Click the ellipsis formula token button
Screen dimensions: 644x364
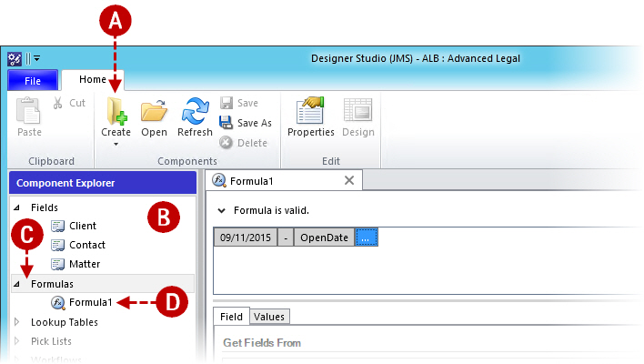click(x=366, y=238)
